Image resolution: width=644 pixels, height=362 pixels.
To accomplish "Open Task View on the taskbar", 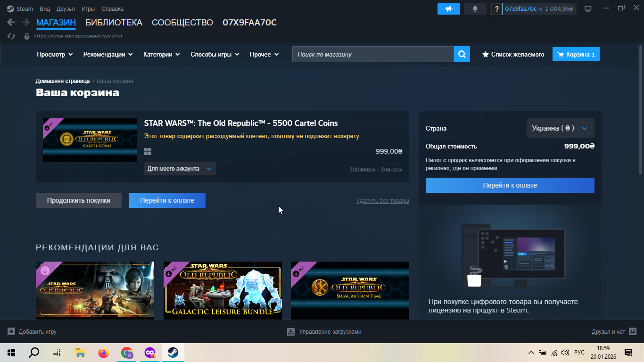I will pyautogui.click(x=57, y=353).
